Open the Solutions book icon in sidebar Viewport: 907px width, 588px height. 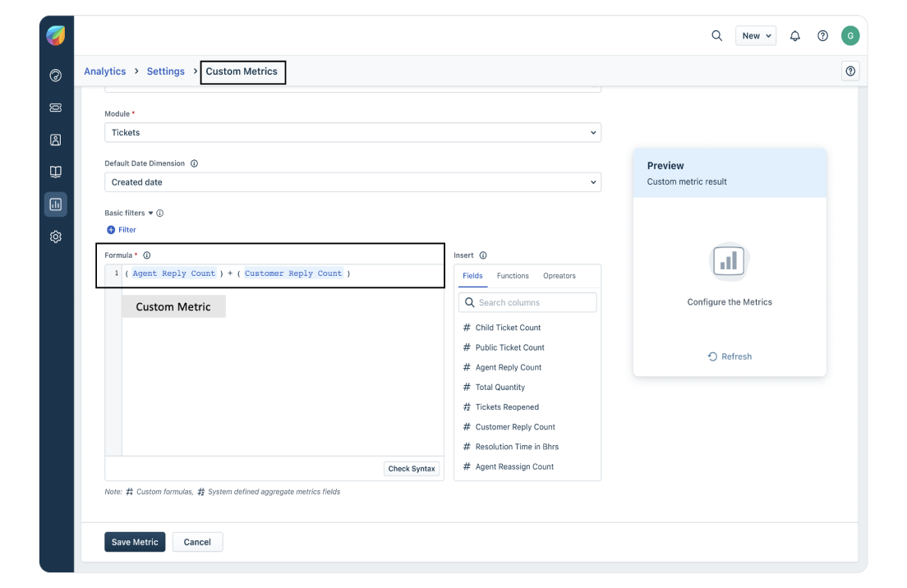click(56, 172)
